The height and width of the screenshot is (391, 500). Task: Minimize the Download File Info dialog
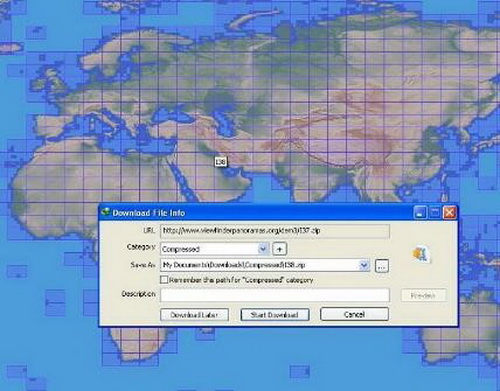pos(420,213)
